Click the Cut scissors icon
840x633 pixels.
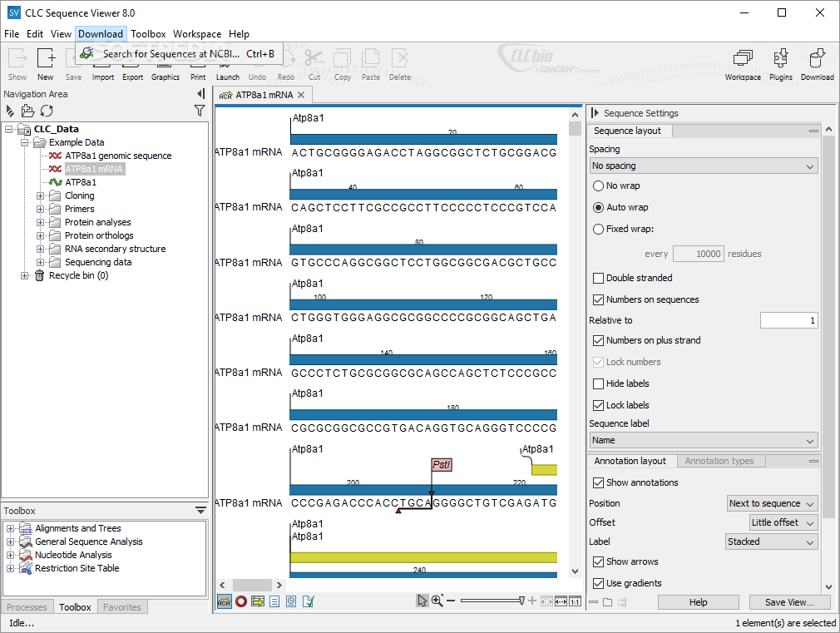point(314,64)
